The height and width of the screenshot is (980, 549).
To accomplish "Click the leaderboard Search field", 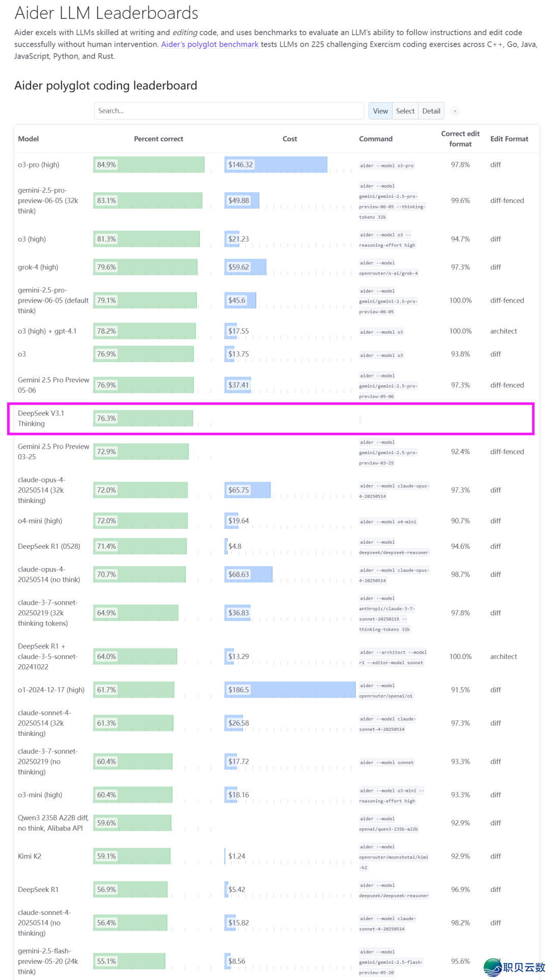I will tap(229, 111).
